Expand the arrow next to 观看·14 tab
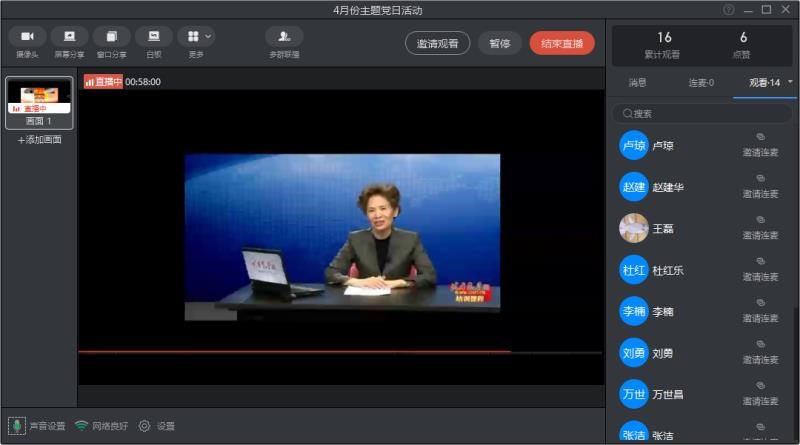 (790, 81)
